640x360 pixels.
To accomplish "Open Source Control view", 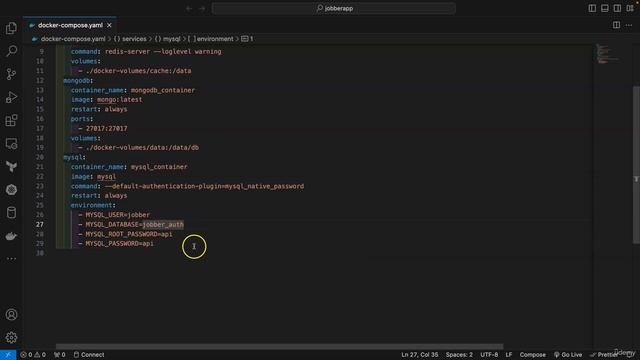I will [x=11, y=74].
